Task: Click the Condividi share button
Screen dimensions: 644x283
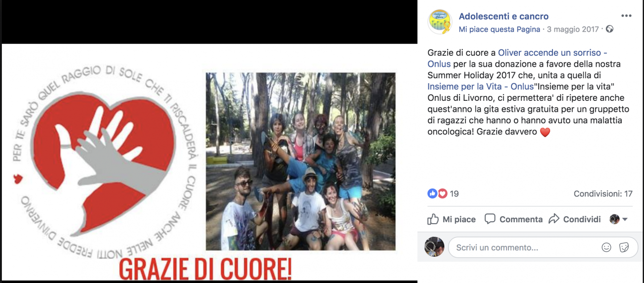Action: [x=575, y=219]
